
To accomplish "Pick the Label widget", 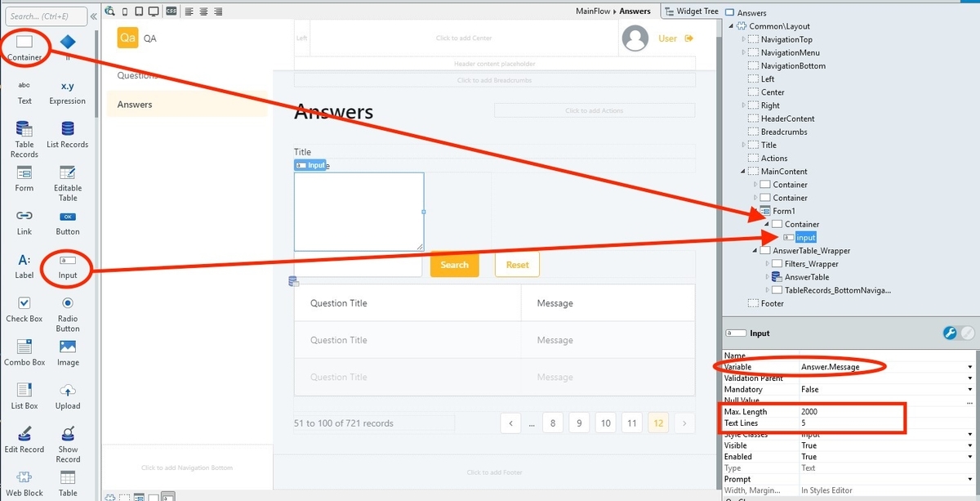I will pos(24,266).
